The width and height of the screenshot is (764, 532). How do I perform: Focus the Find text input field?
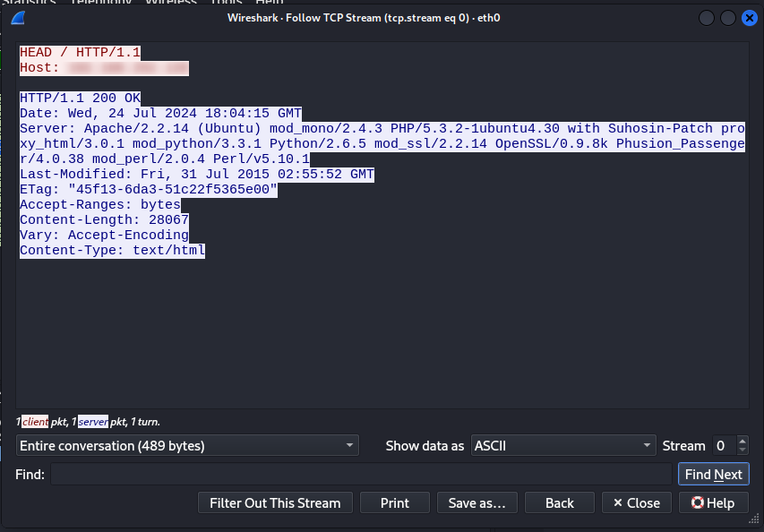(x=361, y=474)
